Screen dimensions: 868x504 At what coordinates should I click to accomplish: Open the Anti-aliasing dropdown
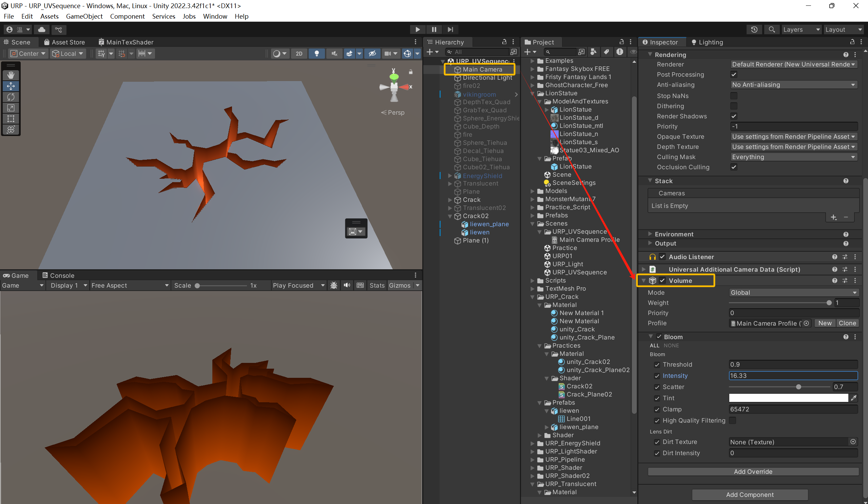794,85
